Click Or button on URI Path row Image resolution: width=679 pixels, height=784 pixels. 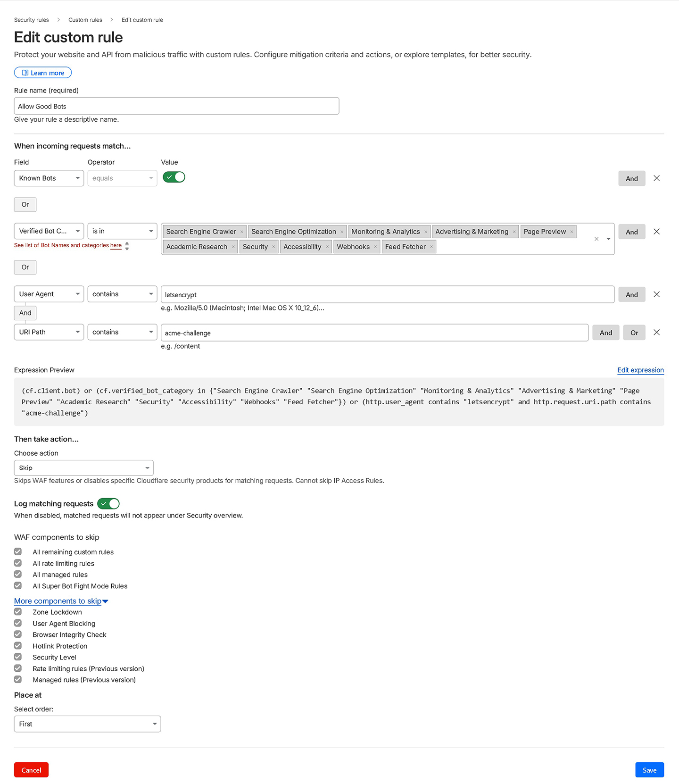click(635, 333)
